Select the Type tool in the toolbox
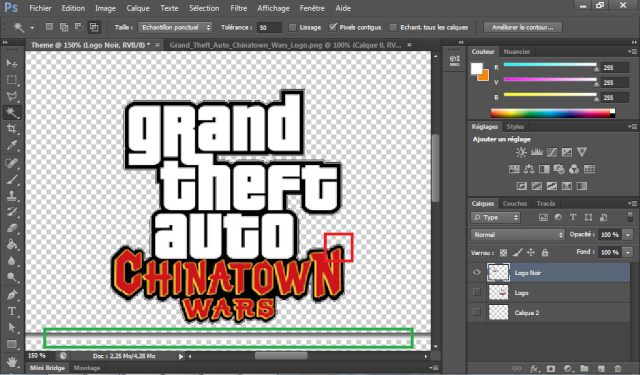Image resolution: width=640 pixels, height=375 pixels. pos(12,311)
